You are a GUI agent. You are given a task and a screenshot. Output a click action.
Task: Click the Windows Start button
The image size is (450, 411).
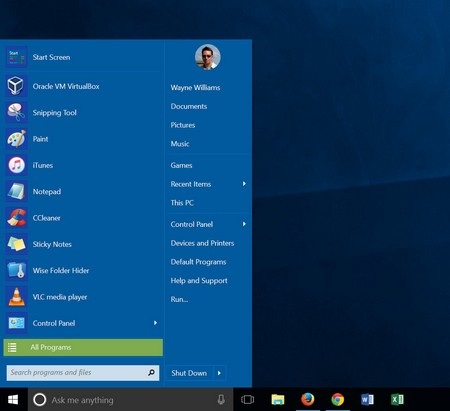[x=13, y=399]
